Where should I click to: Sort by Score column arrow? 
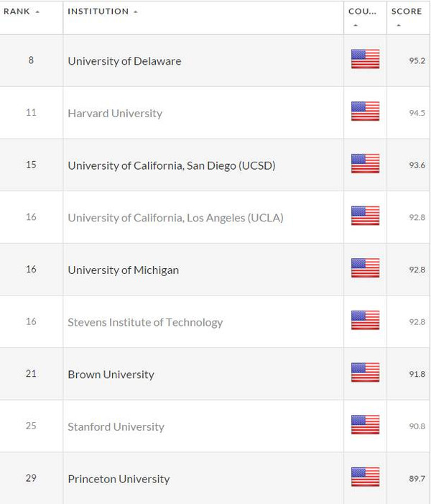(399, 25)
